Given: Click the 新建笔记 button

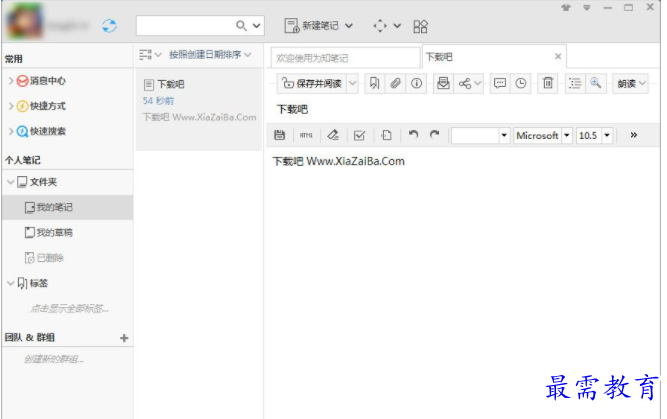Looking at the screenshot, I should [312, 26].
